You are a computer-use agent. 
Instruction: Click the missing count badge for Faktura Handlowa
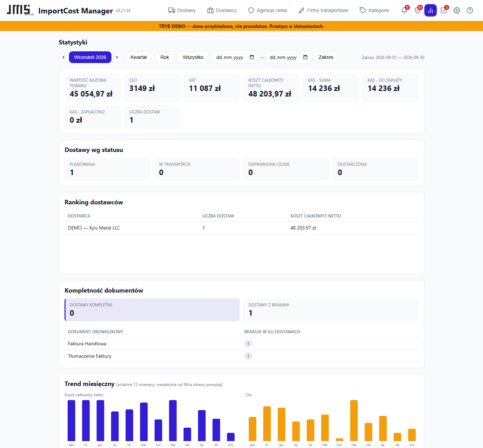[x=248, y=344]
